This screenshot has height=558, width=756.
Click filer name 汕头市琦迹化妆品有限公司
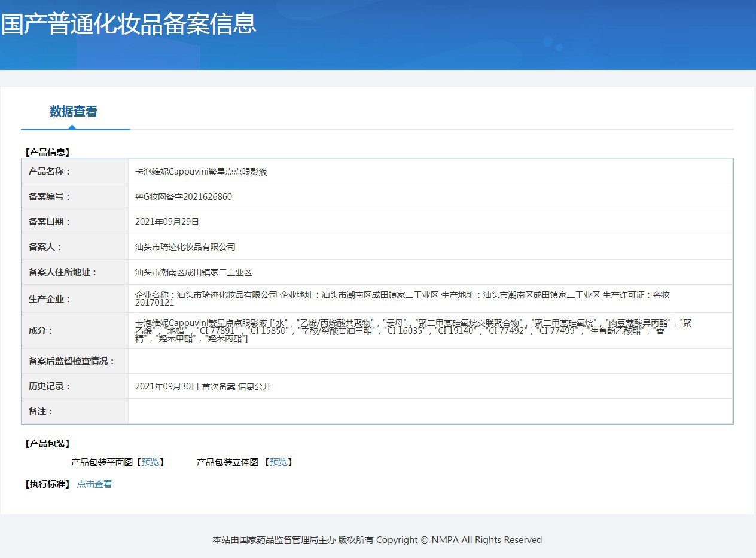(x=185, y=247)
